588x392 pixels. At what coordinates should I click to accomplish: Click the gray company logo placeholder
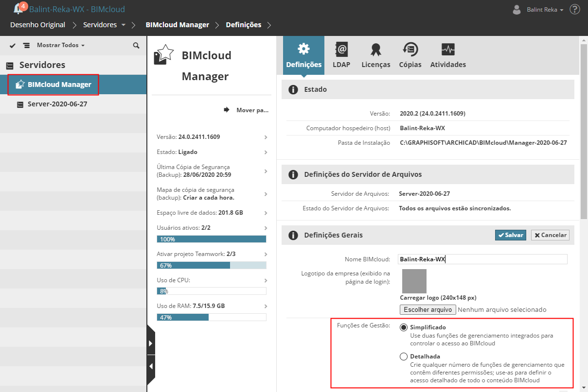[414, 281]
